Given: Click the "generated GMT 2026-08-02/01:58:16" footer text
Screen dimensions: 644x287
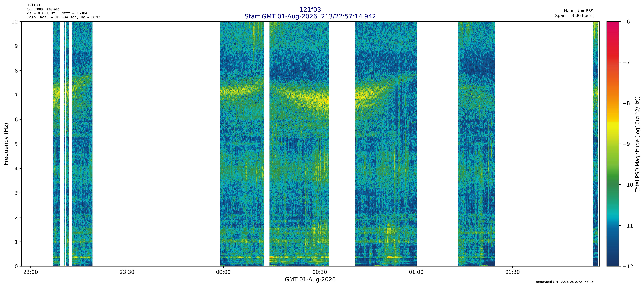Looking at the screenshot, I should coord(565,282).
